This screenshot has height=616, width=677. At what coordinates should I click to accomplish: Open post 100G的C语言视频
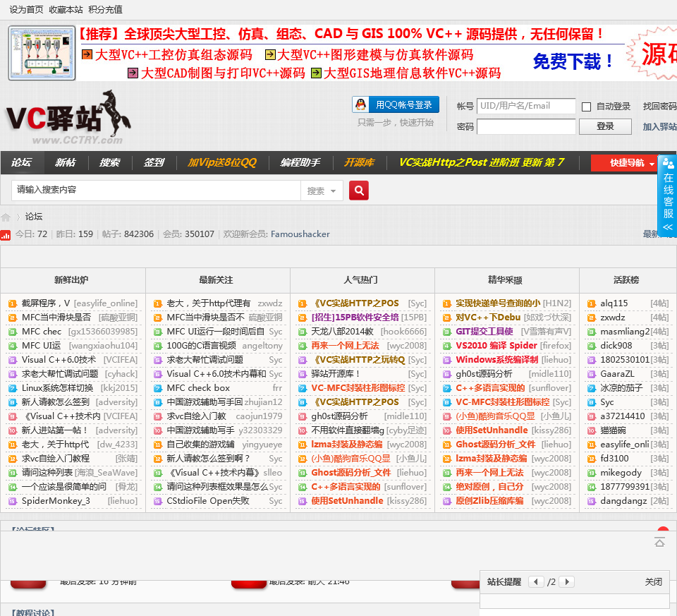[x=201, y=346]
